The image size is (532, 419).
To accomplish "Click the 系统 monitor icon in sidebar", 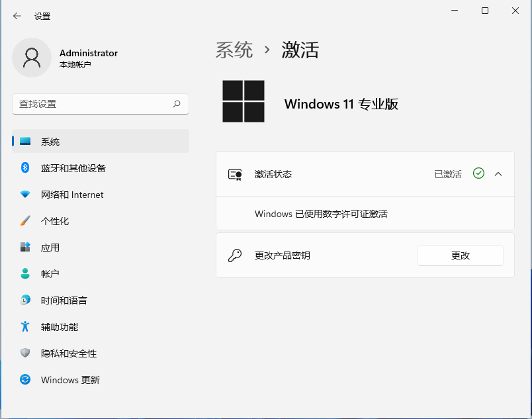I will pos(25,141).
